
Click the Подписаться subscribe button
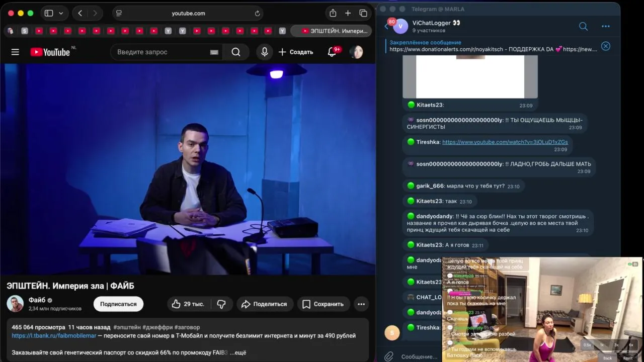(118, 304)
